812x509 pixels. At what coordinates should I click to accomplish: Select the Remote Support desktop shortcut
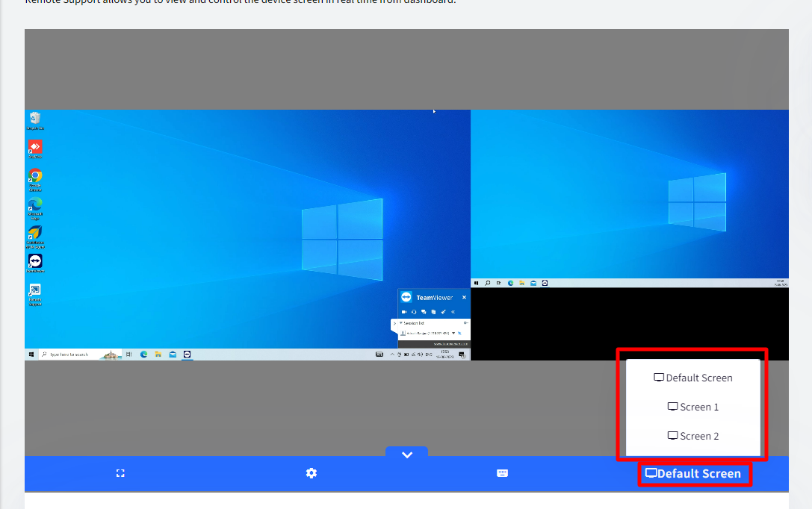click(x=34, y=295)
